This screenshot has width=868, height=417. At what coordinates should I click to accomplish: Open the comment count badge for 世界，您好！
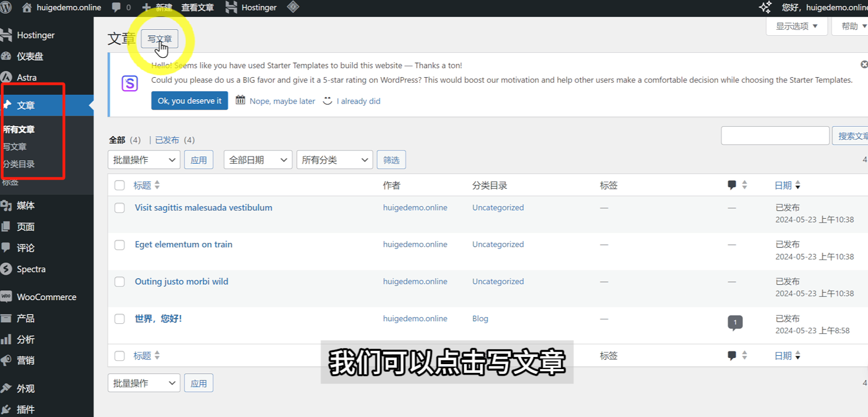(735, 323)
